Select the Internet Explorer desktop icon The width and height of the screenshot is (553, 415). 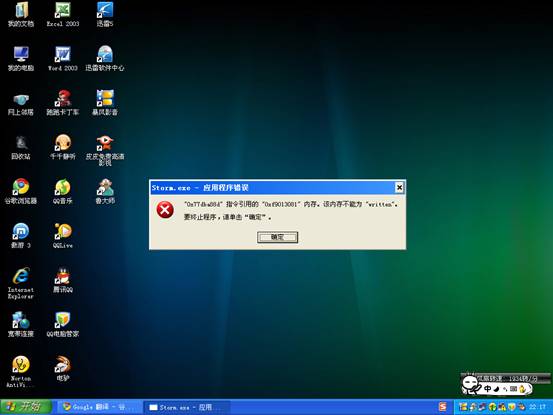[21, 284]
